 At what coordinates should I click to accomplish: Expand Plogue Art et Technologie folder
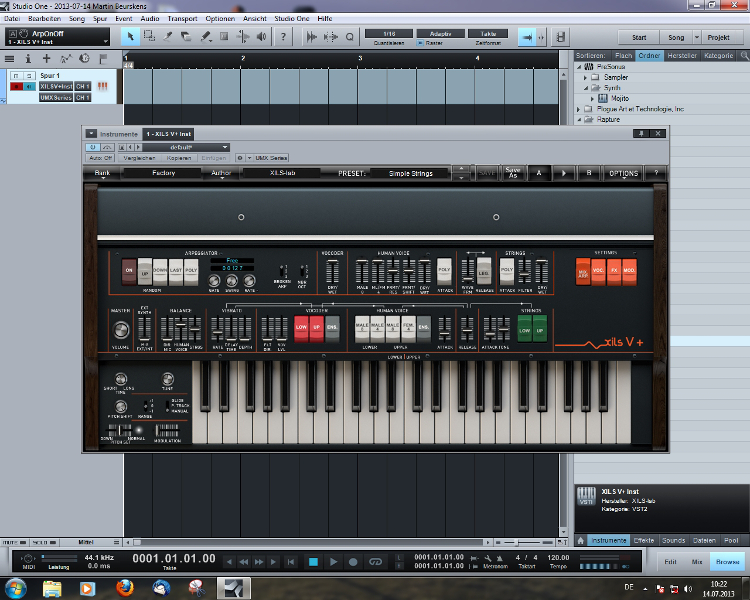click(578, 109)
